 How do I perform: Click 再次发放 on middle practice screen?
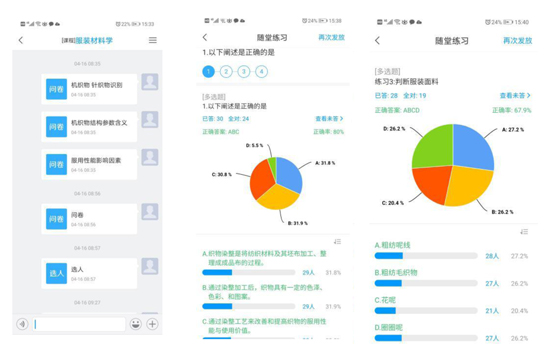[x=331, y=37]
